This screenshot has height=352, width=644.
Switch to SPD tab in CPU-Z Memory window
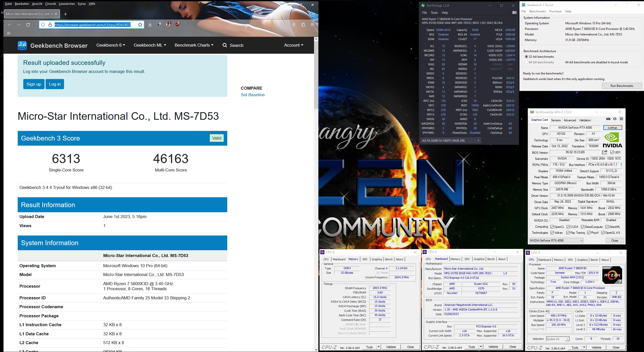pyautogui.click(x=365, y=259)
